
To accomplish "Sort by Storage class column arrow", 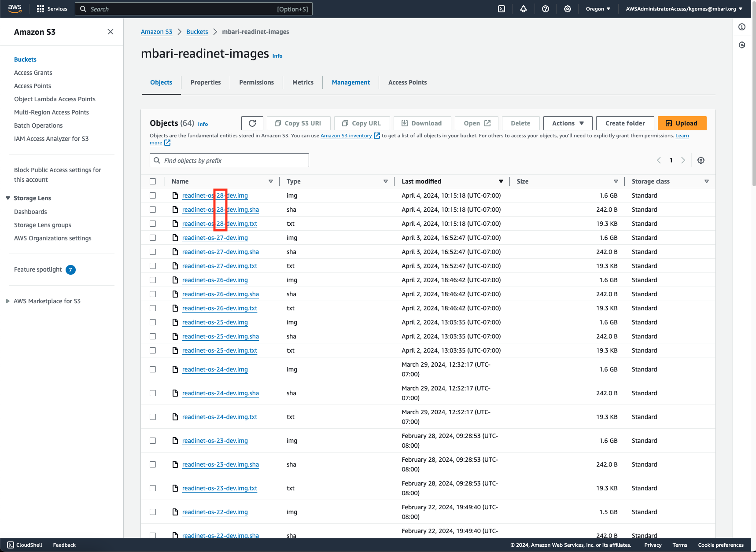I will 707,181.
